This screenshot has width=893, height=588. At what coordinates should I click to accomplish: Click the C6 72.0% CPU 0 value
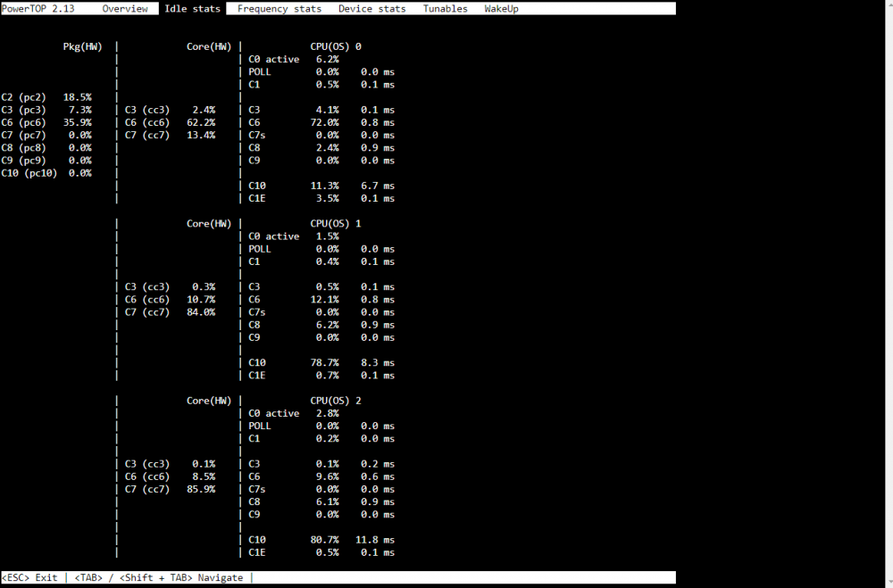click(x=325, y=122)
